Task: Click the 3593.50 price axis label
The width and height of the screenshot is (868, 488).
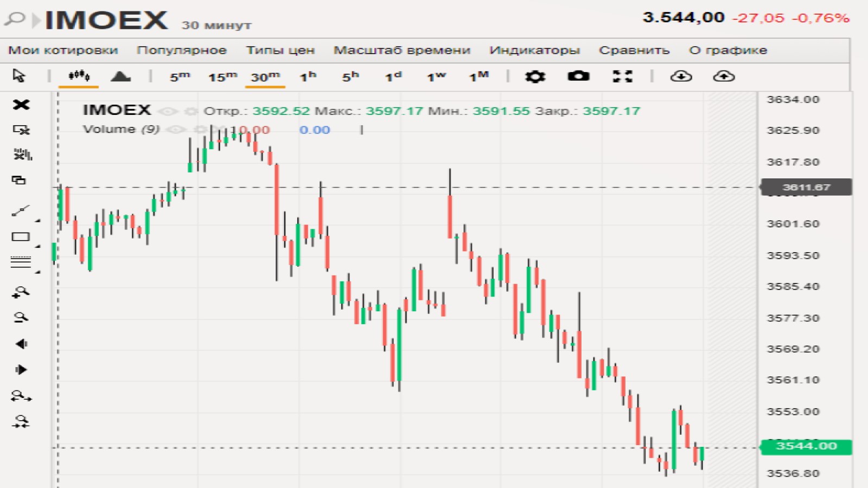Action: (793, 255)
